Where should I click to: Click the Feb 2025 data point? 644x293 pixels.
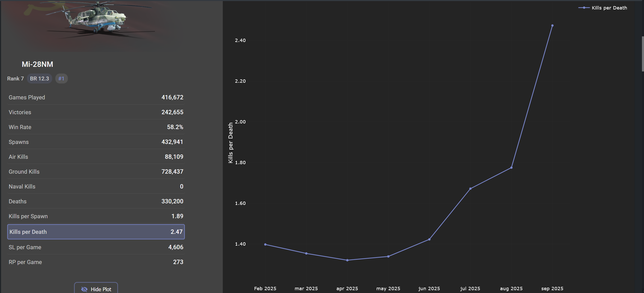pos(265,245)
